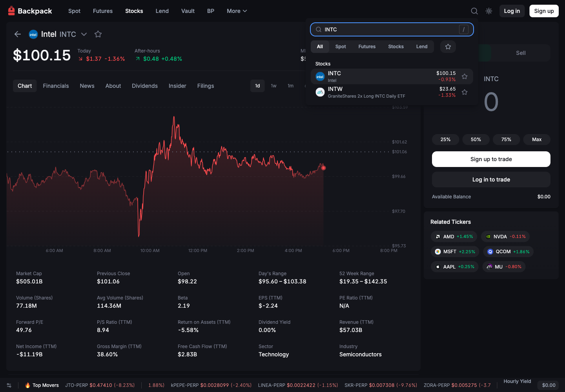The height and width of the screenshot is (392, 565).
Task: Click the Hourly Yield $0.00 badge
Action: click(x=549, y=385)
